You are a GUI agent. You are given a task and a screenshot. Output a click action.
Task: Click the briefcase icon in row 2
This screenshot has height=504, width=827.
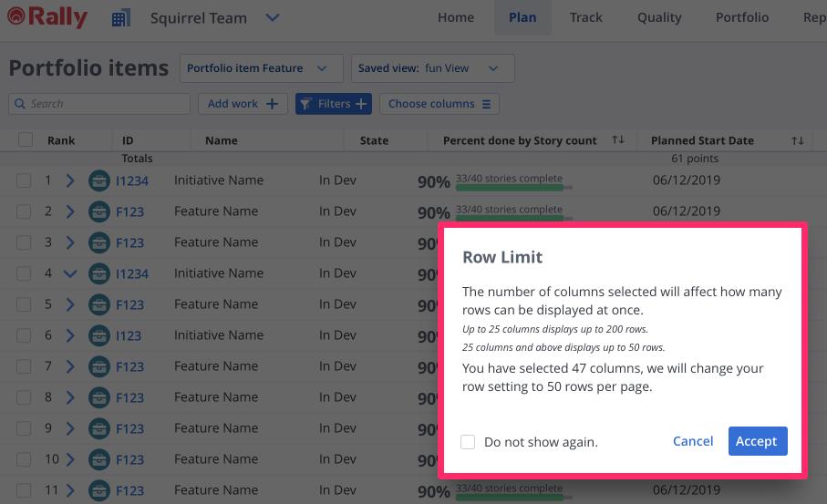click(99, 212)
